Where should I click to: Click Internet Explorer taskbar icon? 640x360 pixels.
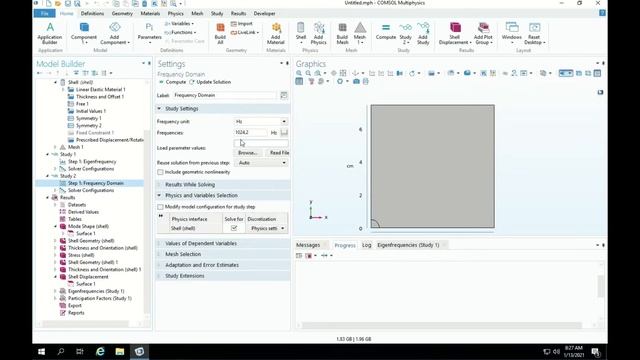tap(100, 351)
